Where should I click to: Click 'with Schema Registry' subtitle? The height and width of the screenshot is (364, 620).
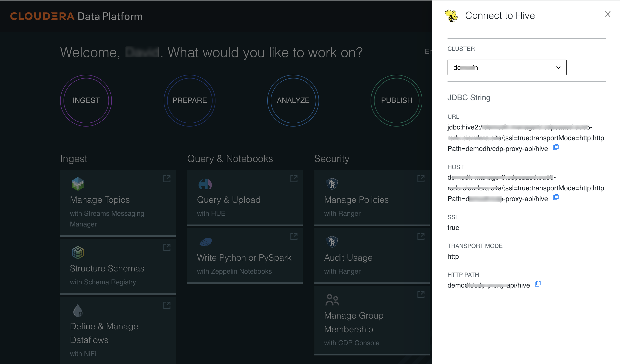coord(103,282)
